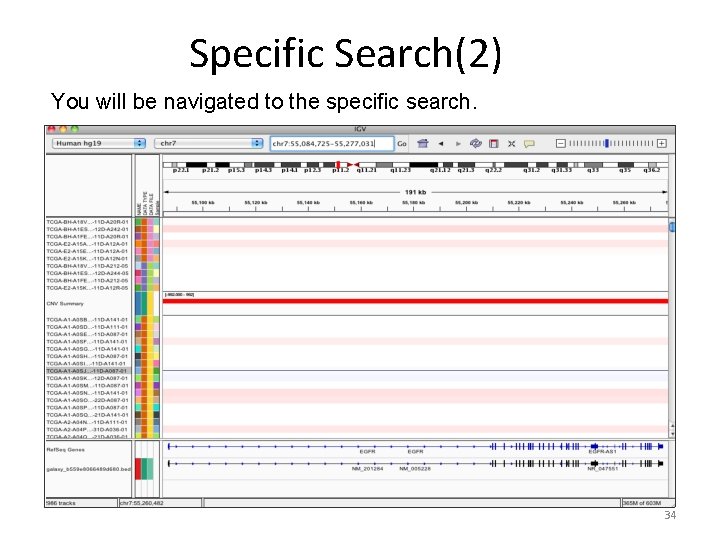Click band q36.2 on the ideogram

652,170
